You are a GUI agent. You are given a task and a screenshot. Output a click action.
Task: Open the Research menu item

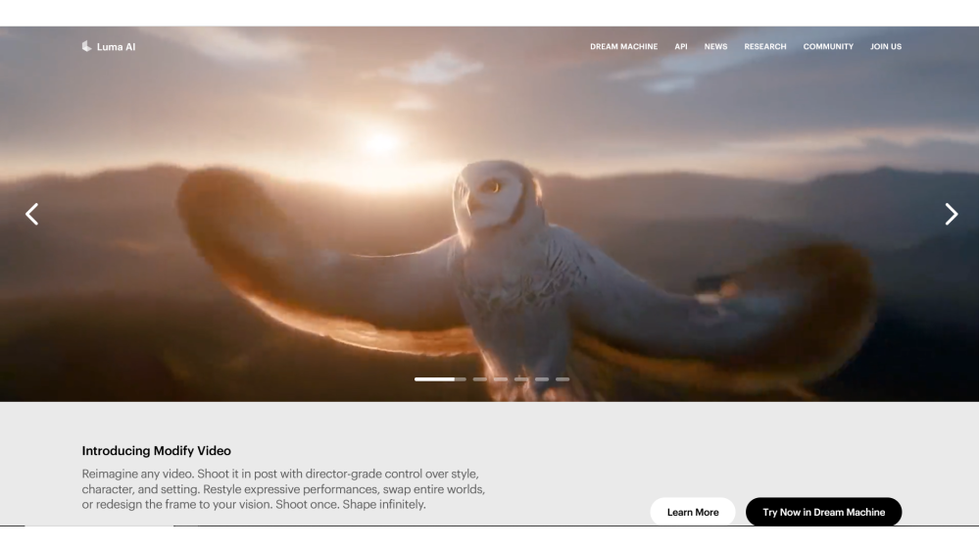click(764, 47)
